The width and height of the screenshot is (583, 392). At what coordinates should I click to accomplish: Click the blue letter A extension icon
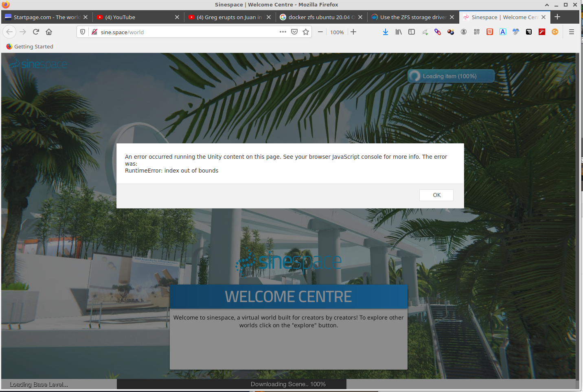click(503, 32)
